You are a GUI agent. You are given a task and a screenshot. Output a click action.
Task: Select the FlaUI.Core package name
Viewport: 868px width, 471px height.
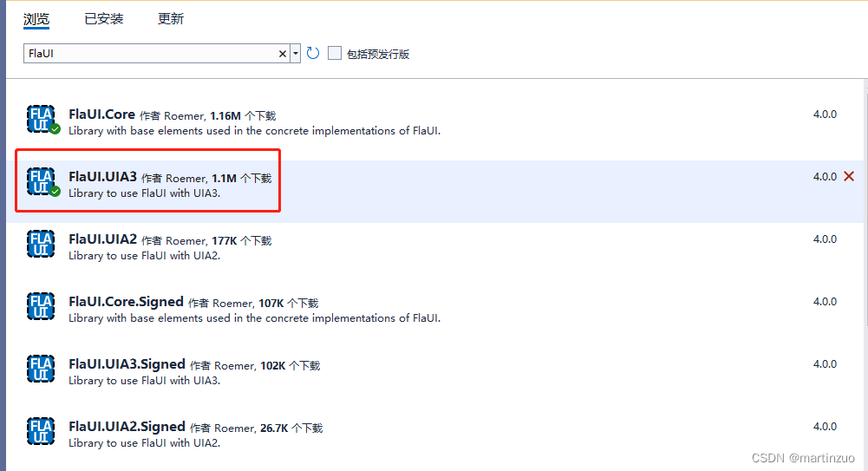pos(101,114)
